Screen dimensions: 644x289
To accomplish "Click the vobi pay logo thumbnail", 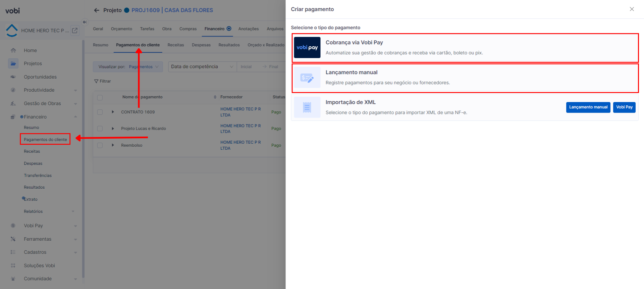I will coord(307,48).
